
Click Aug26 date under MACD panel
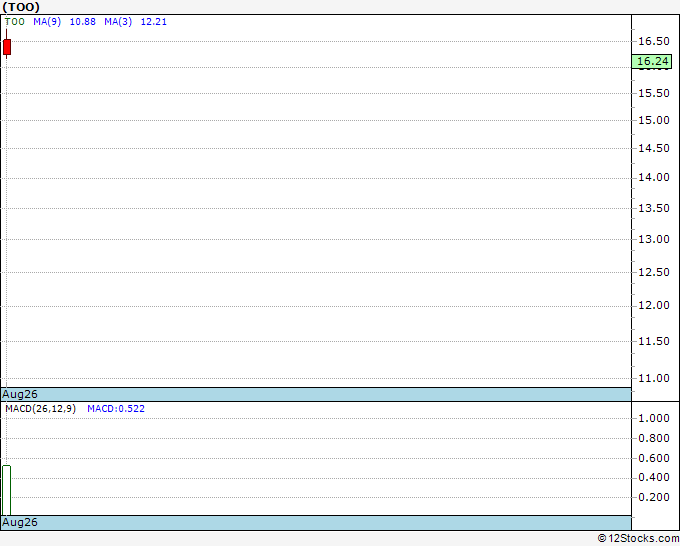(20, 522)
